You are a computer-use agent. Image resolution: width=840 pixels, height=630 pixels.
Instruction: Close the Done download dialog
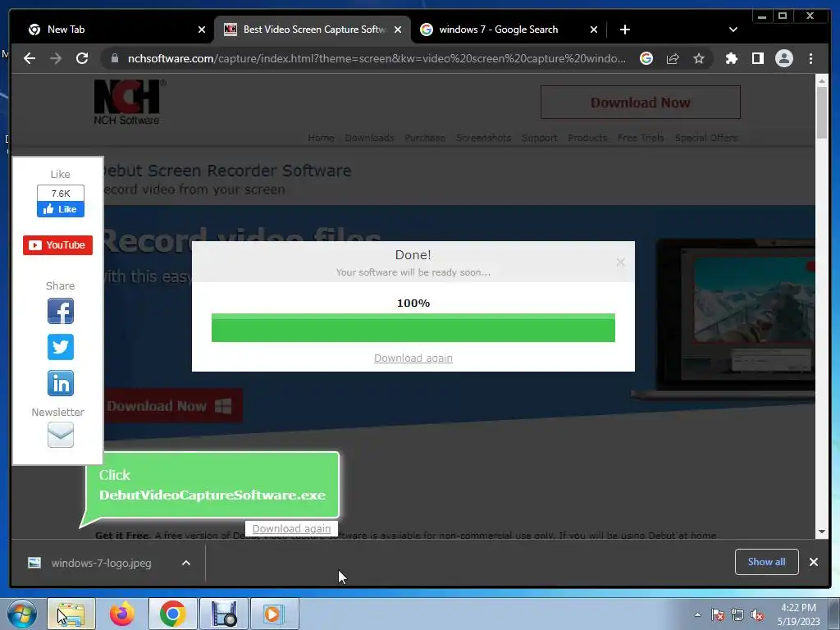click(620, 262)
